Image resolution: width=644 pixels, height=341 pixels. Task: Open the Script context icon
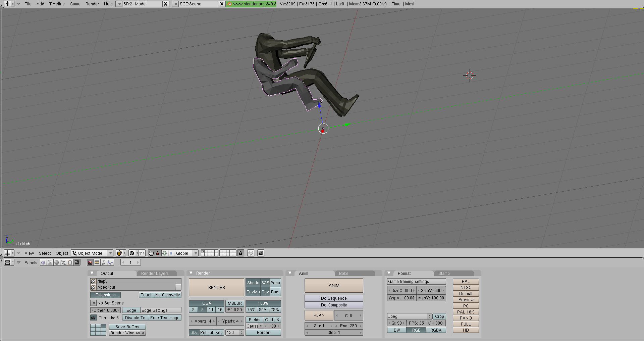[50, 262]
